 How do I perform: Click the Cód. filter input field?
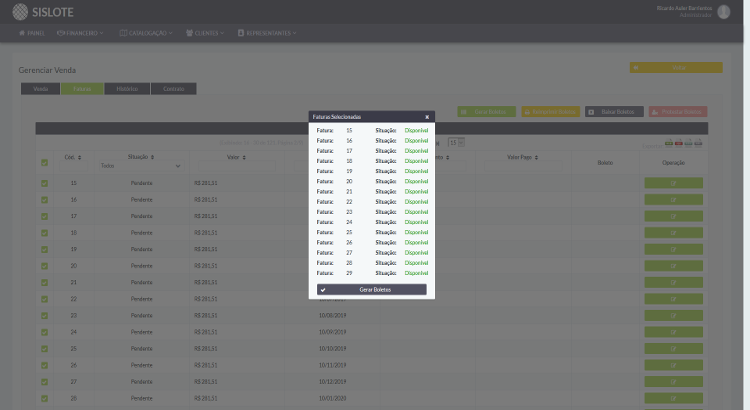click(x=73, y=166)
